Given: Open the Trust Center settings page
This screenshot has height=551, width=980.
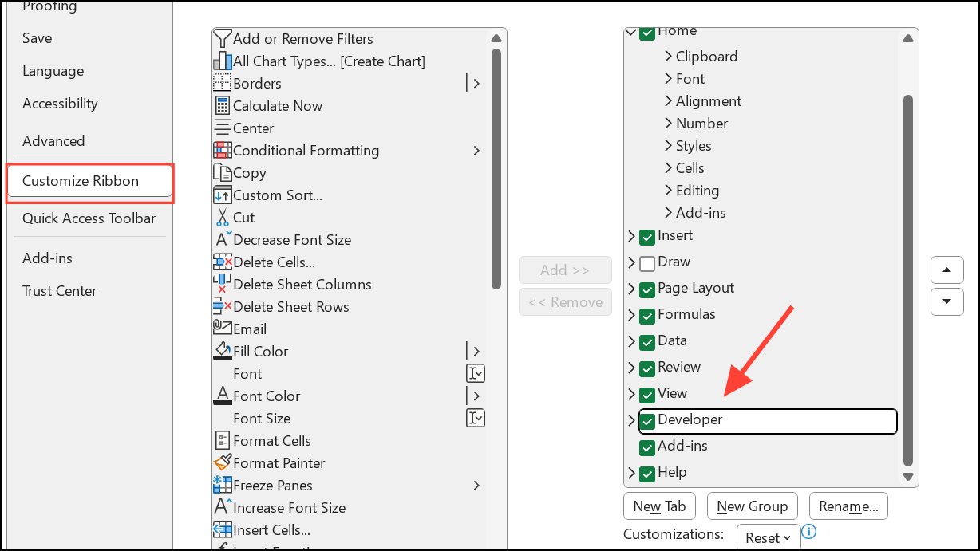Looking at the screenshot, I should click(x=60, y=291).
